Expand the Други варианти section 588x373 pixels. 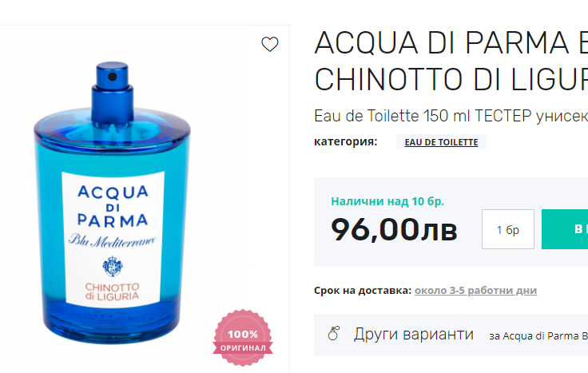pos(414,334)
